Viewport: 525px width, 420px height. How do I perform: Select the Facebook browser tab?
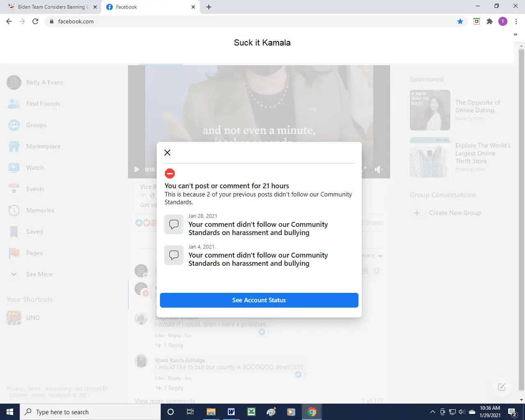tap(148, 7)
